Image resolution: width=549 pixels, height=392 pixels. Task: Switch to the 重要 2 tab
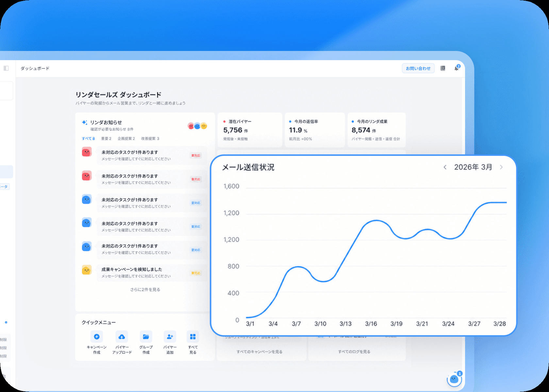106,139
